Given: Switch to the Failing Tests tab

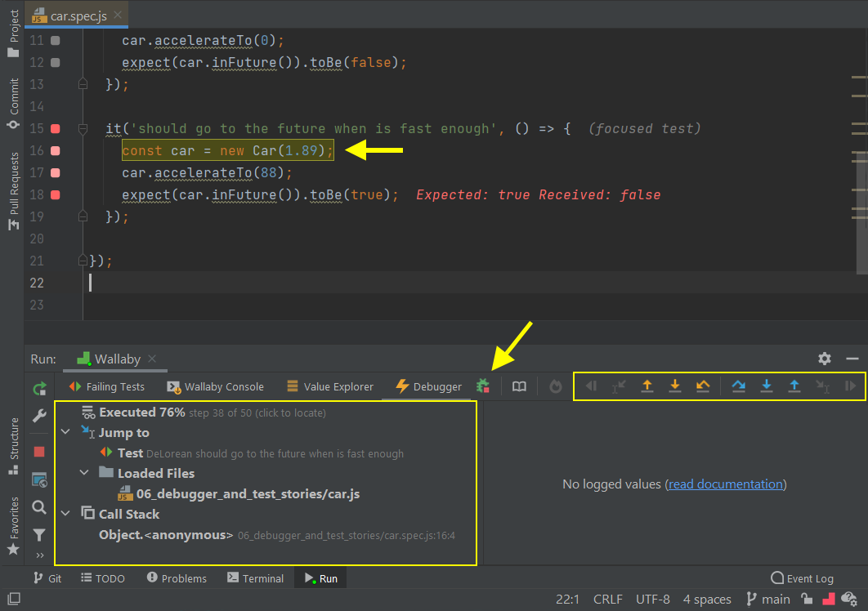Looking at the screenshot, I should [x=107, y=386].
